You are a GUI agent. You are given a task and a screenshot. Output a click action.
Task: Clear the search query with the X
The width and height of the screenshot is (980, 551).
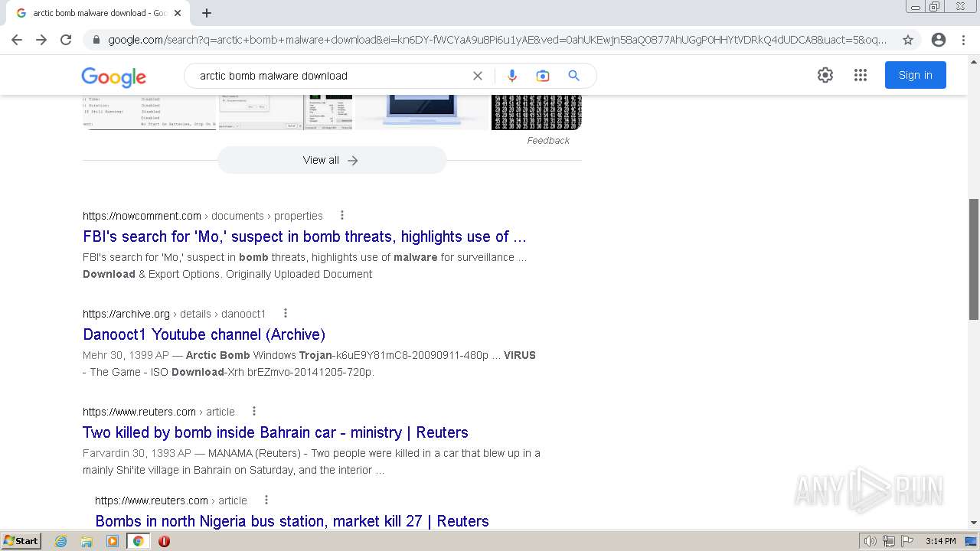(478, 76)
